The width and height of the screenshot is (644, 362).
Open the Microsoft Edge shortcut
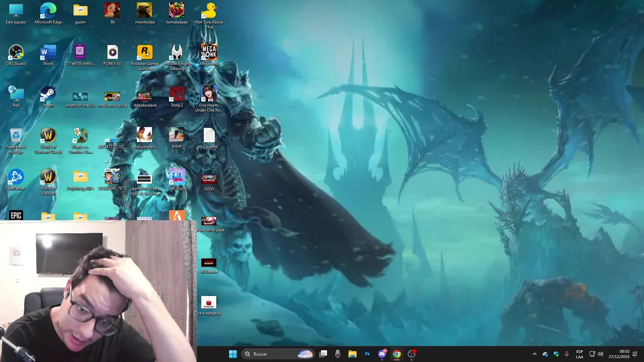pyautogui.click(x=48, y=14)
